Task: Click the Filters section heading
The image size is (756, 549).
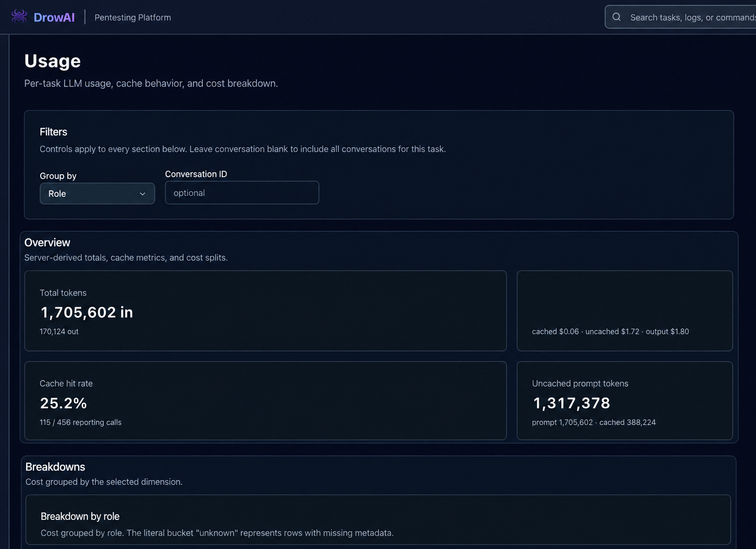Action: (x=53, y=132)
